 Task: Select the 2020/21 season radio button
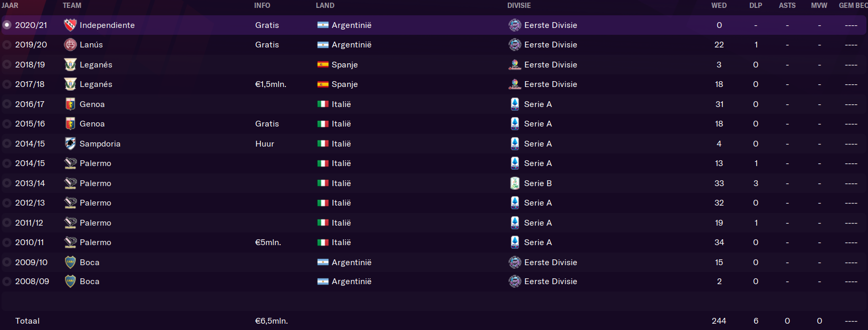click(x=7, y=25)
